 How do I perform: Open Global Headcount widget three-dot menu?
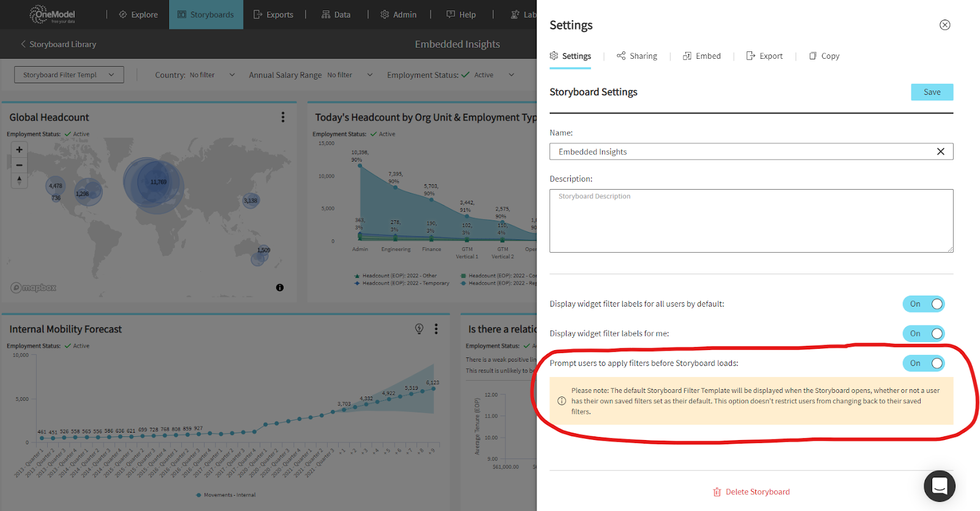(282, 117)
